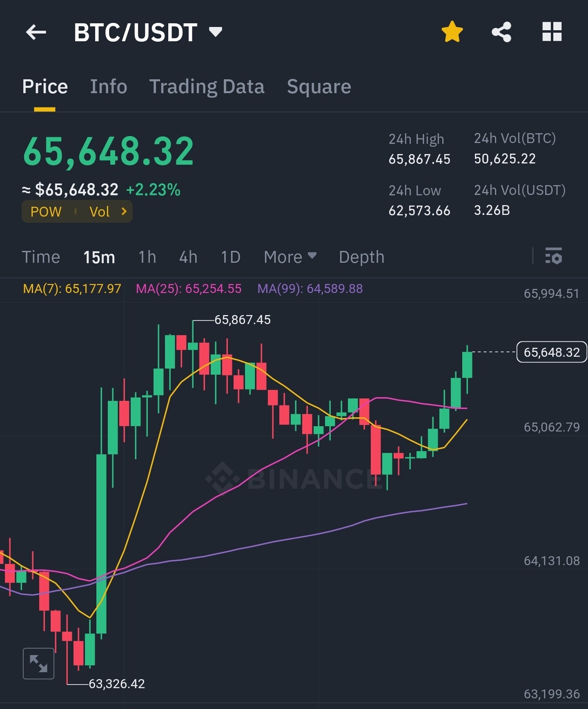Image resolution: width=588 pixels, height=709 pixels.
Task: Click the 65,648.32 current price marker
Action: tap(552, 352)
